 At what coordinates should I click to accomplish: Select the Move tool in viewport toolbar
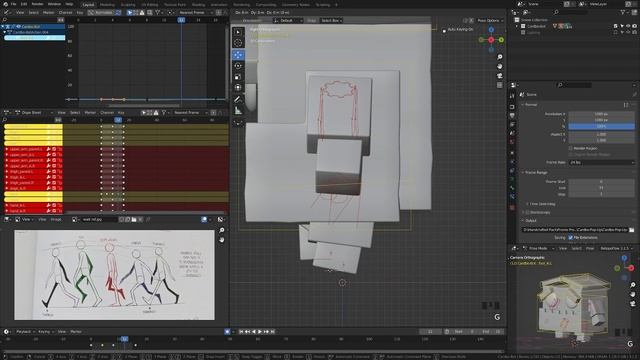pos(238,55)
